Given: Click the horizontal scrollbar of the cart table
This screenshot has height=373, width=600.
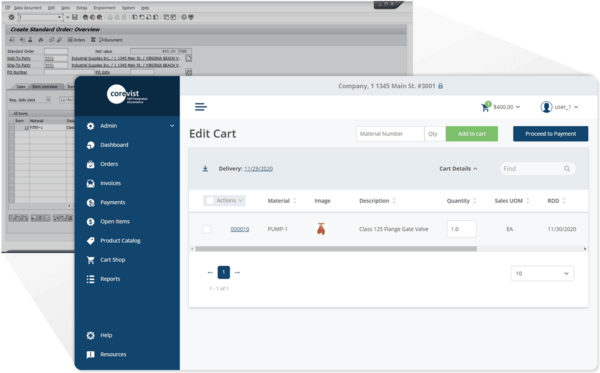Looking at the screenshot, I should [336, 249].
